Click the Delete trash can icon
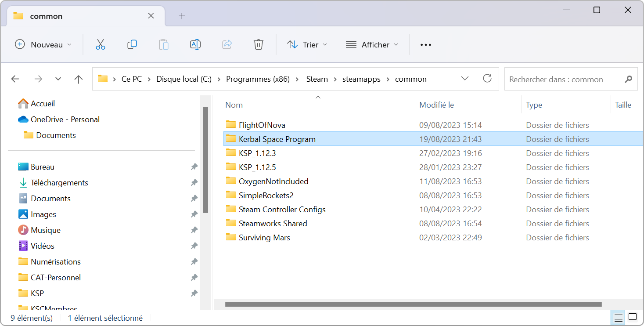This screenshot has height=326, width=644. click(259, 44)
